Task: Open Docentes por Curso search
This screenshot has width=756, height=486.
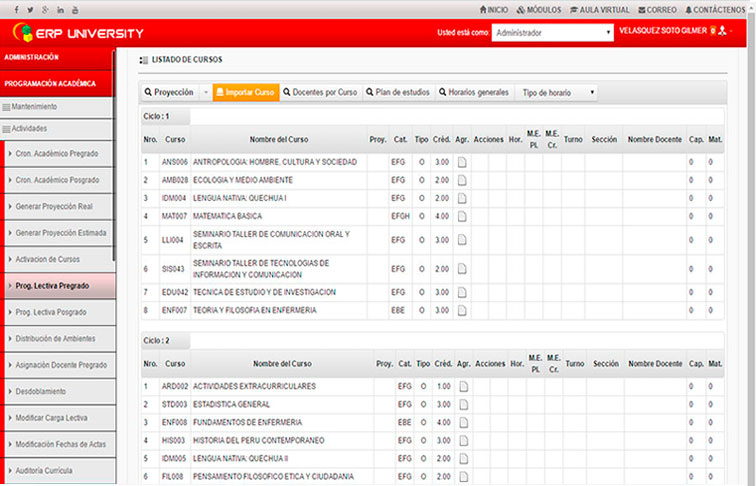Action: tap(320, 93)
